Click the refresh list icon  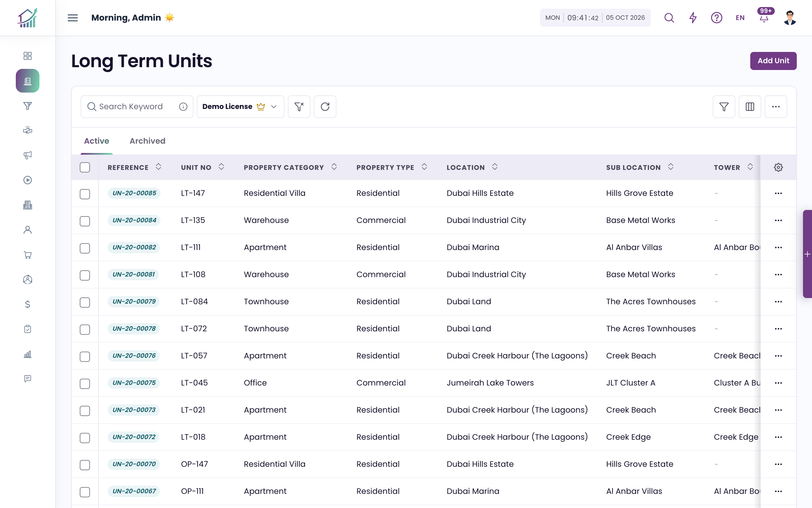[325, 106]
